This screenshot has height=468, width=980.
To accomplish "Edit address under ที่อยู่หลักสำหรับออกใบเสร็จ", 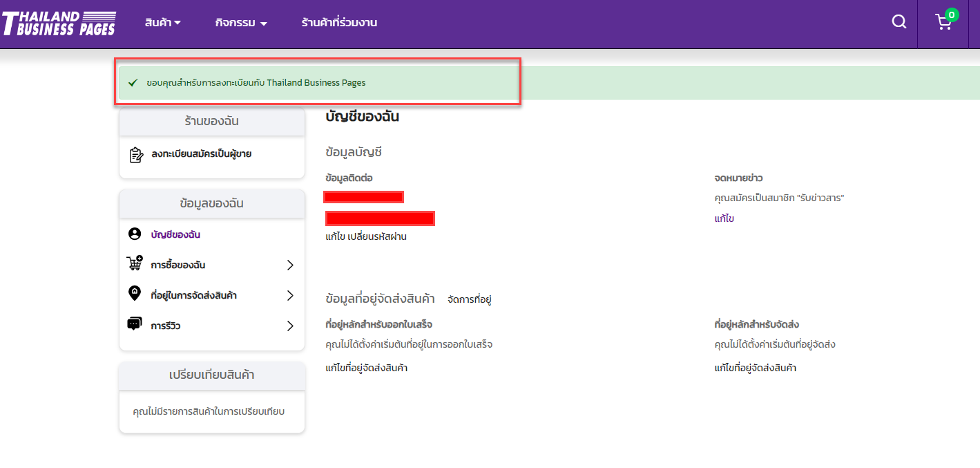I will [366, 368].
